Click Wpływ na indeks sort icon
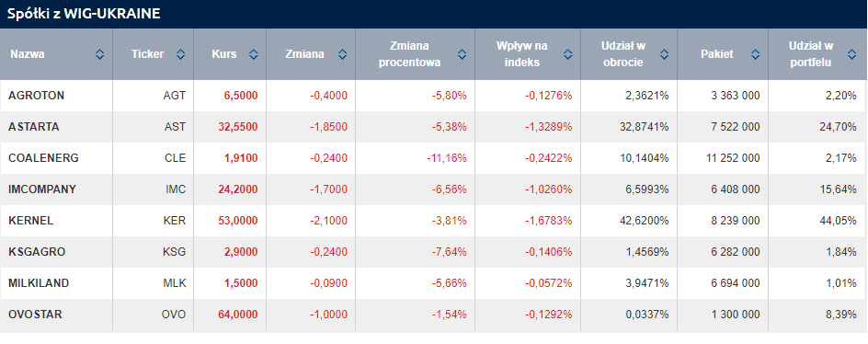This screenshot has width=868, height=344. click(568, 54)
